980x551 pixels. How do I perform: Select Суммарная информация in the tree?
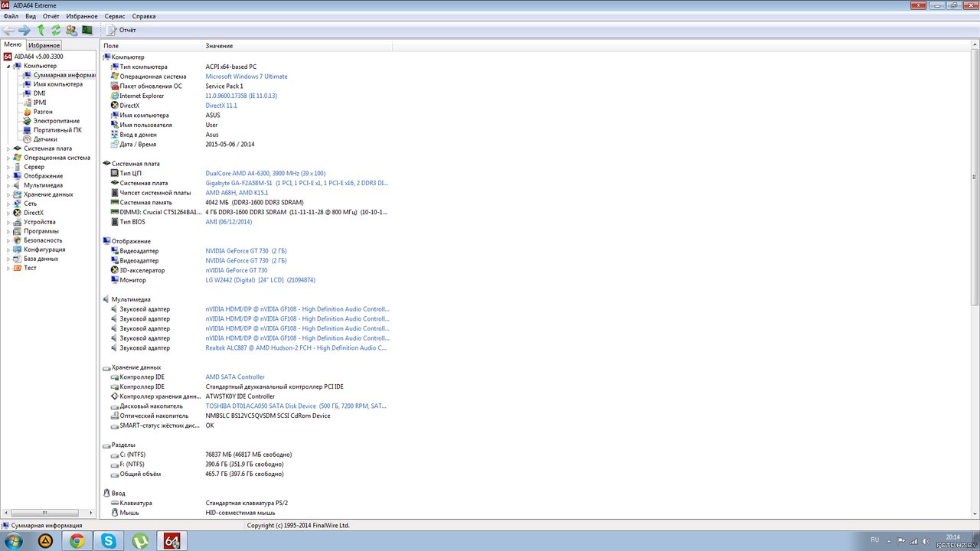point(64,75)
